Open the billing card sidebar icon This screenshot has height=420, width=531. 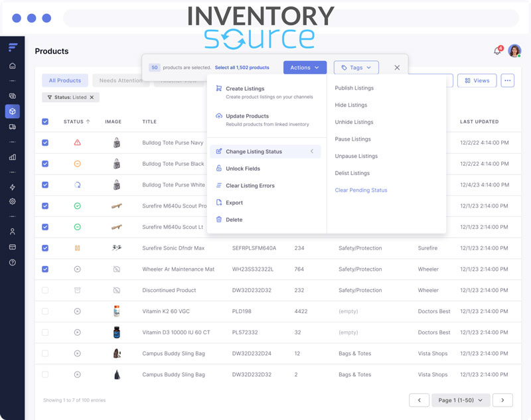(x=13, y=247)
